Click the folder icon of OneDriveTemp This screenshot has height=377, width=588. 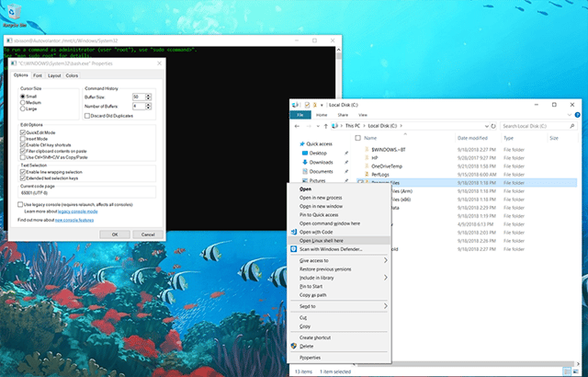click(x=367, y=166)
